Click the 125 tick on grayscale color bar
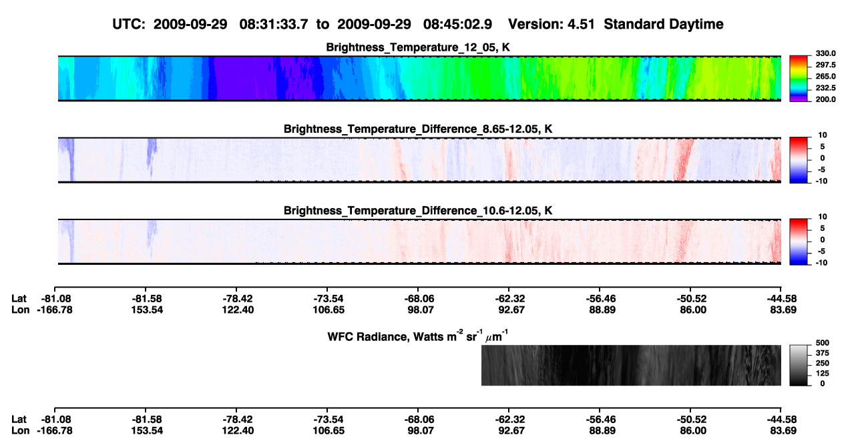This screenshot has width=868, height=445. (822, 373)
